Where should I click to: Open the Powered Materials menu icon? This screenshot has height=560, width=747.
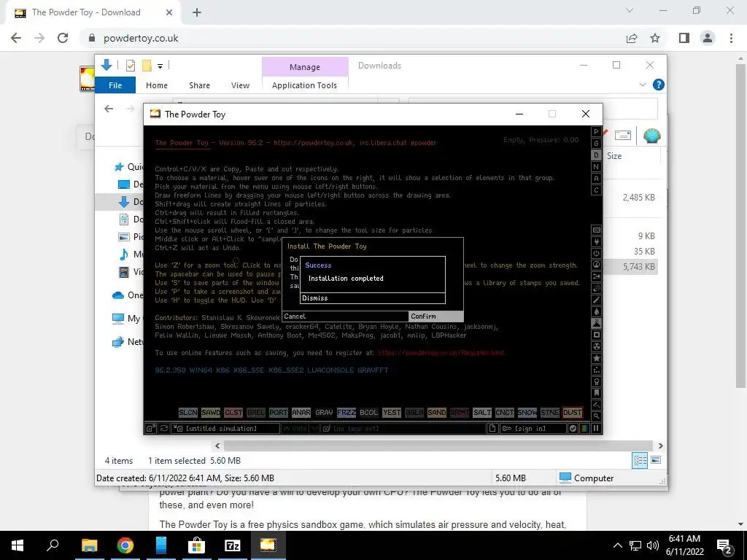coord(596,253)
